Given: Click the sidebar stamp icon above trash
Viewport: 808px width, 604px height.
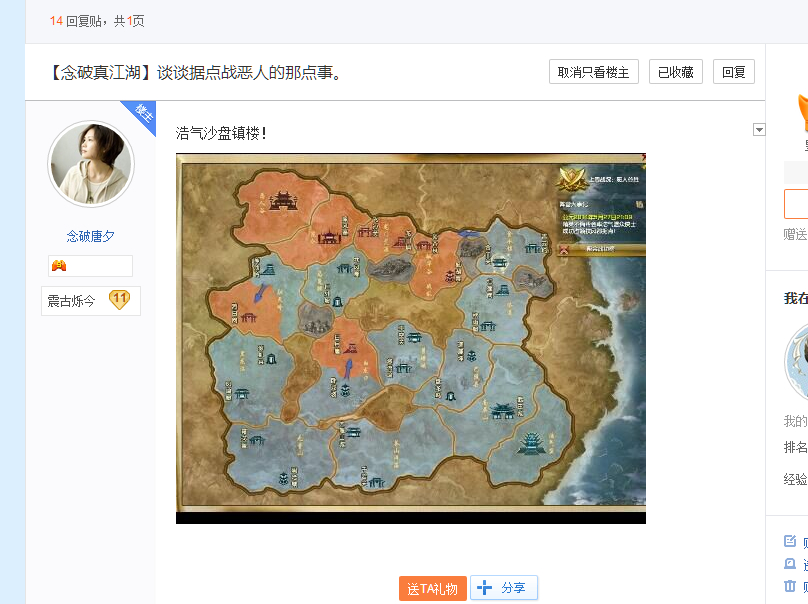Looking at the screenshot, I should click(x=790, y=563).
